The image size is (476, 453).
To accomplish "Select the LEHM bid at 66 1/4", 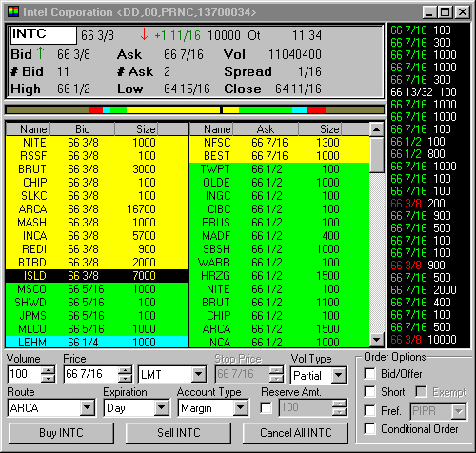I will (97, 342).
